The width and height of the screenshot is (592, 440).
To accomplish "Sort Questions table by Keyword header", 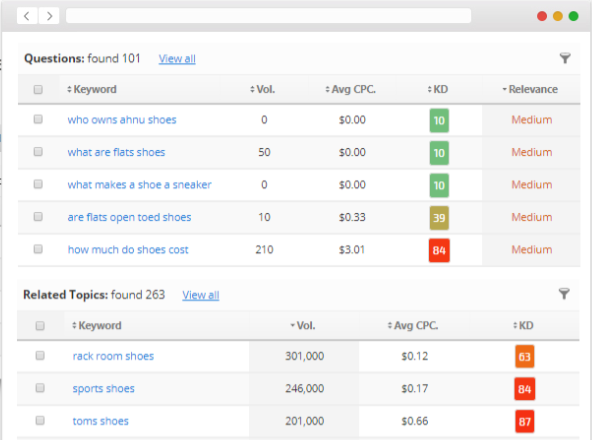I will [92, 90].
